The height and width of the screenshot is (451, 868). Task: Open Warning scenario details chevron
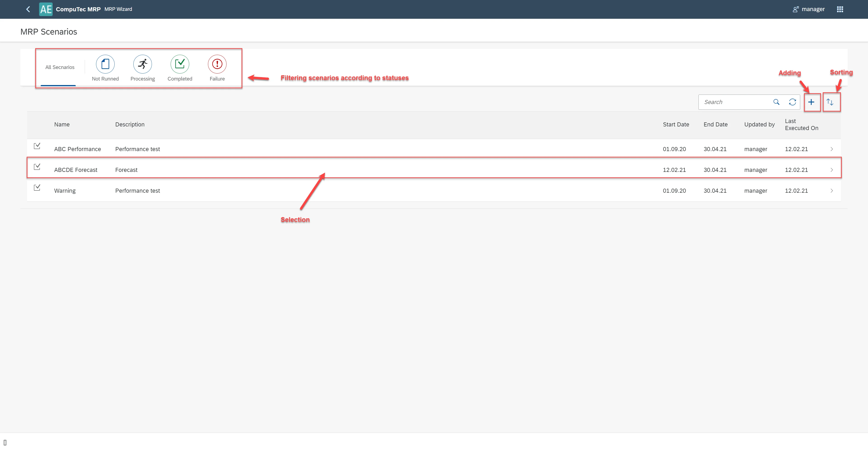[x=832, y=191]
